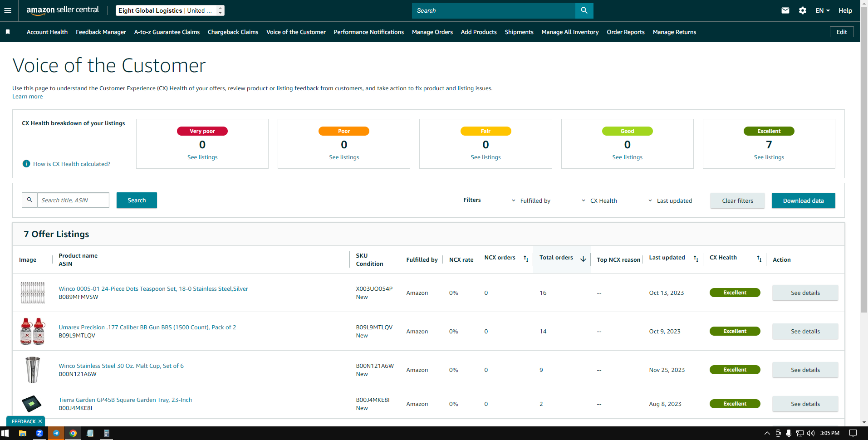Expand the Last updated filter
868x440 pixels.
tap(670, 200)
